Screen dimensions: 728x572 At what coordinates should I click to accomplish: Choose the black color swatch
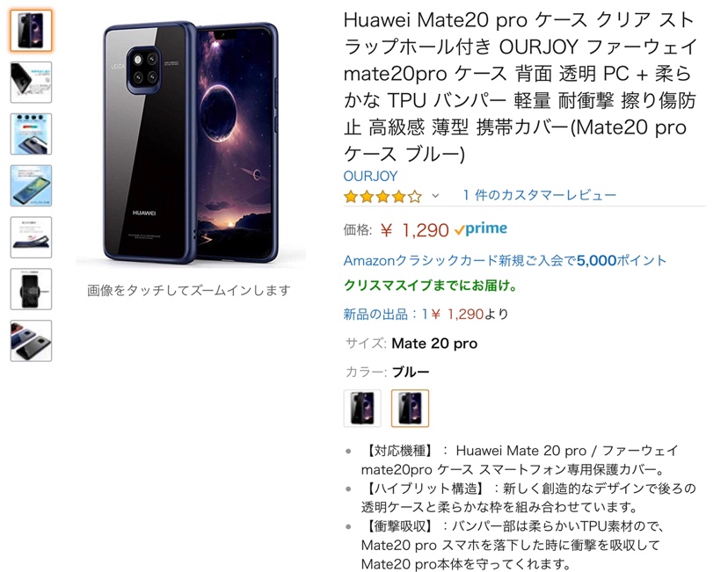(x=362, y=408)
